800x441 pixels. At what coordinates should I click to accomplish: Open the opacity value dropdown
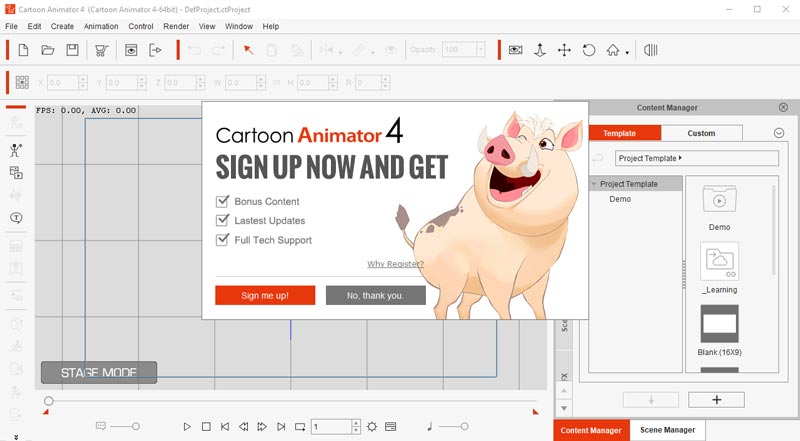480,50
